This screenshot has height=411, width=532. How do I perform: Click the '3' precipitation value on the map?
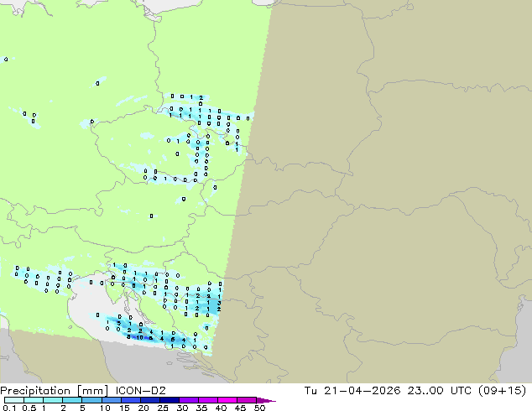(219, 303)
